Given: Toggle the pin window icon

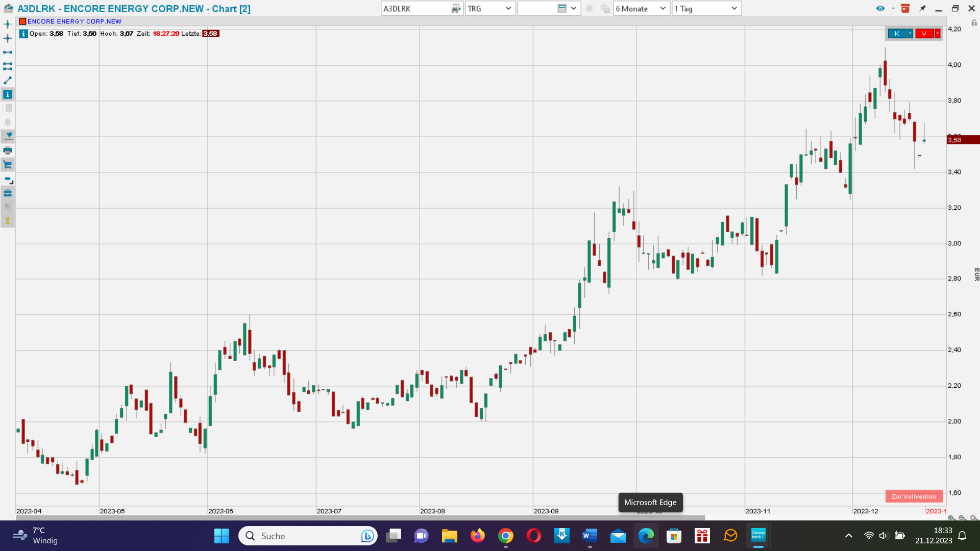Looking at the screenshot, I should [922, 9].
